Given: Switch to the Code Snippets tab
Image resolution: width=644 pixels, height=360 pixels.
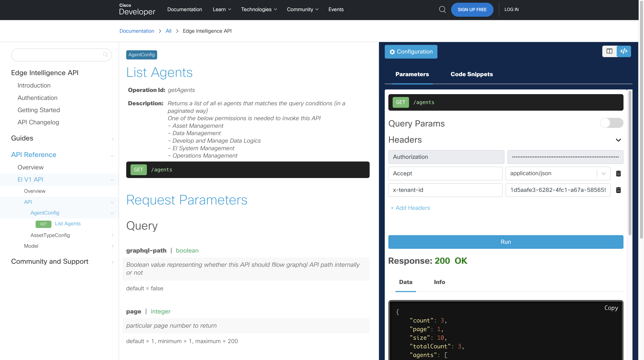Looking at the screenshot, I should point(472,74).
